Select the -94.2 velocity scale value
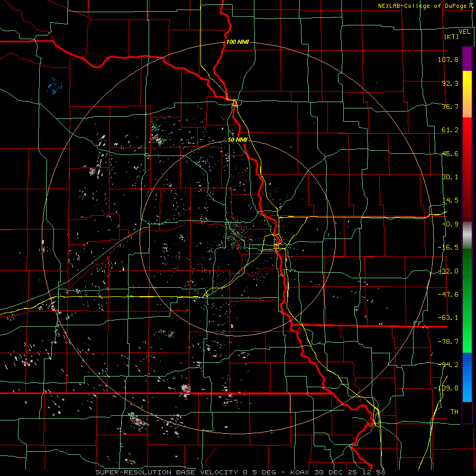The height and width of the screenshot is (476, 476). pos(448,364)
